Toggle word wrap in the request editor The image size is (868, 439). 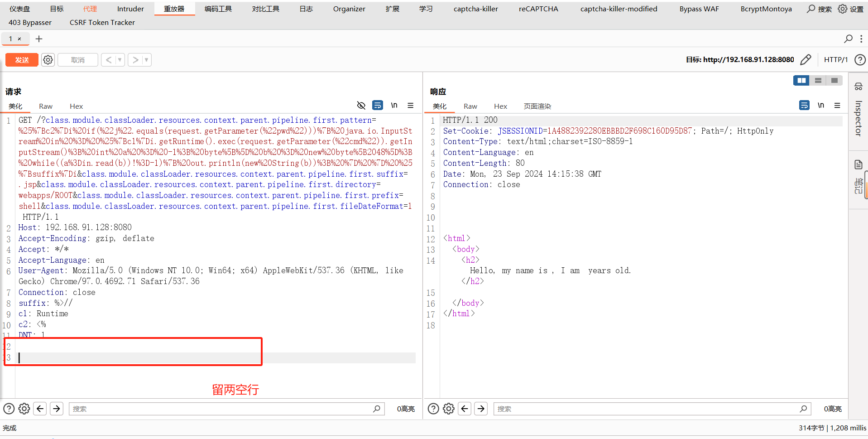[x=378, y=105]
